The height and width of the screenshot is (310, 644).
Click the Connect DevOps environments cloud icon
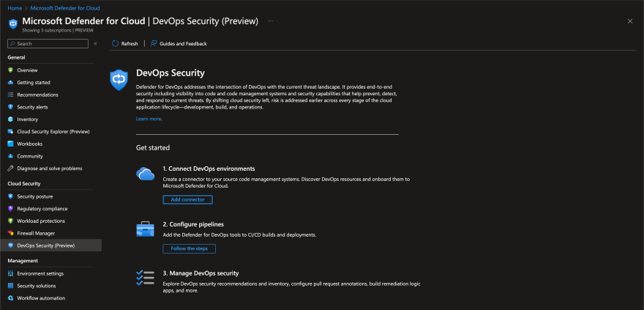point(146,174)
